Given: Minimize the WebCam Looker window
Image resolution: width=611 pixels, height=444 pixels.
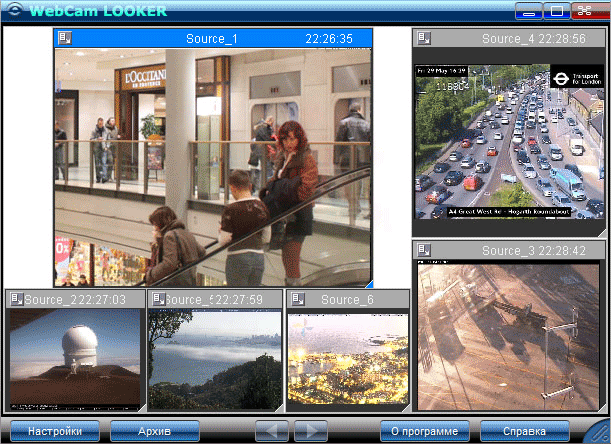Looking at the screenshot, I should (x=528, y=11).
